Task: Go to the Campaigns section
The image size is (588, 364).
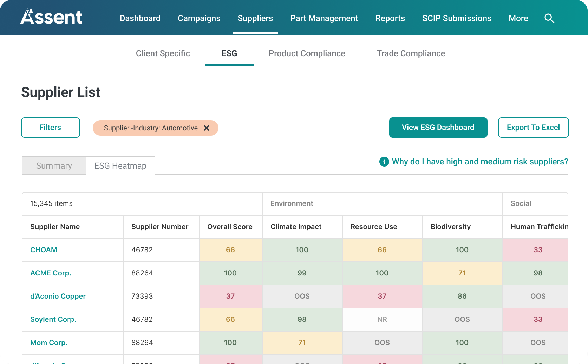Action: [199, 18]
